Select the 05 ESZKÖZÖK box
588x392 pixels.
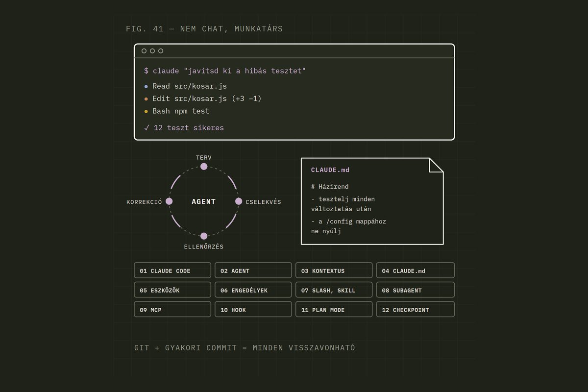coord(172,290)
